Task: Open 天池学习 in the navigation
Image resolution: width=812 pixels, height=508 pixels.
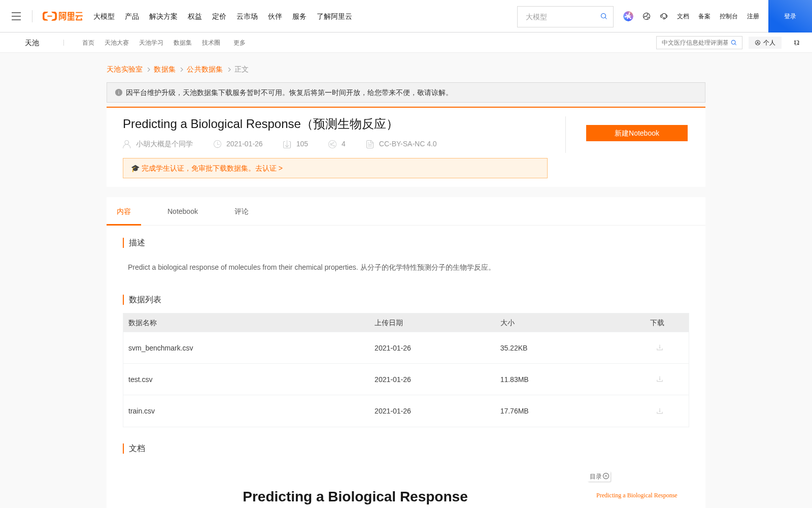Action: pos(151,43)
